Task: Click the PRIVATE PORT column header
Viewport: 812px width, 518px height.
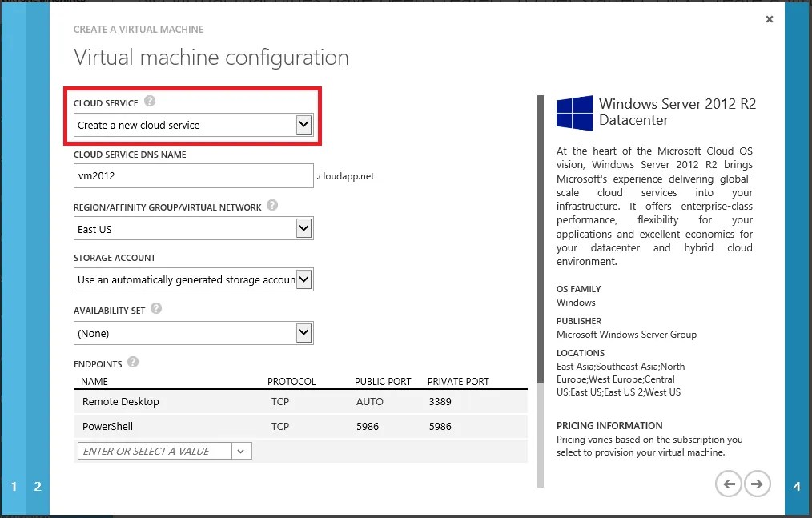Action: [x=458, y=382]
